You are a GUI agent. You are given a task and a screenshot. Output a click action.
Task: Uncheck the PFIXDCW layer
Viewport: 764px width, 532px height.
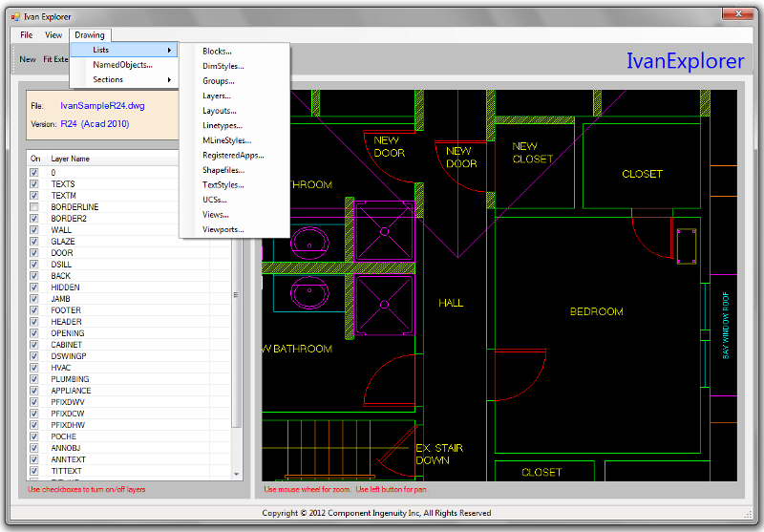(x=34, y=414)
